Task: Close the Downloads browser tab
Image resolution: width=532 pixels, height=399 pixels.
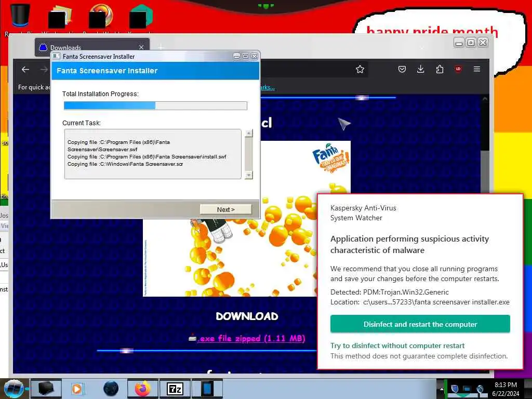Action: click(x=141, y=47)
